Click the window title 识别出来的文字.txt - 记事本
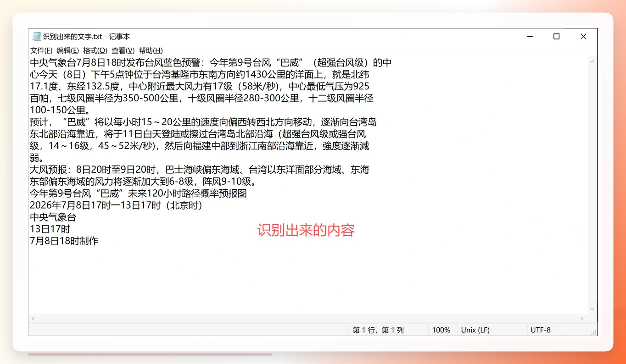Image resolution: width=626 pixels, height=364 pixels. pos(86,37)
